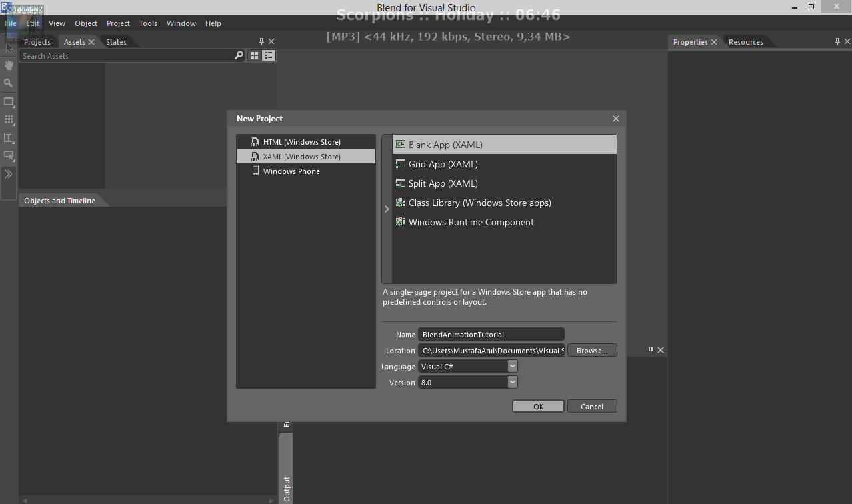
Task: Select the Text tool
Action: (x=9, y=138)
